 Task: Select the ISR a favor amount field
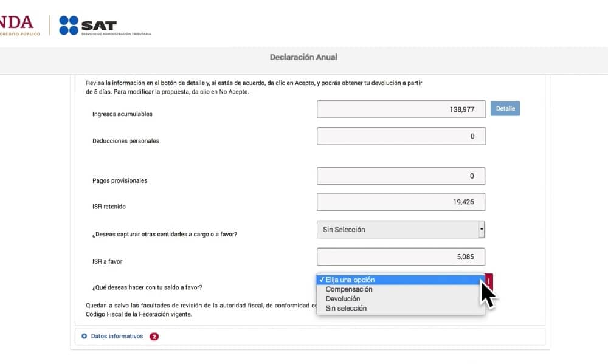[401, 256]
